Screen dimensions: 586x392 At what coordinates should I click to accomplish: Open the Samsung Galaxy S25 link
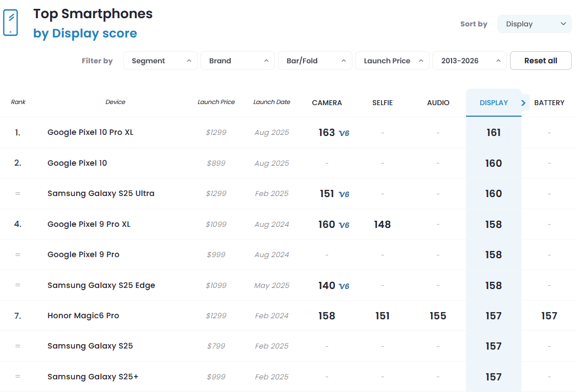[90, 346]
